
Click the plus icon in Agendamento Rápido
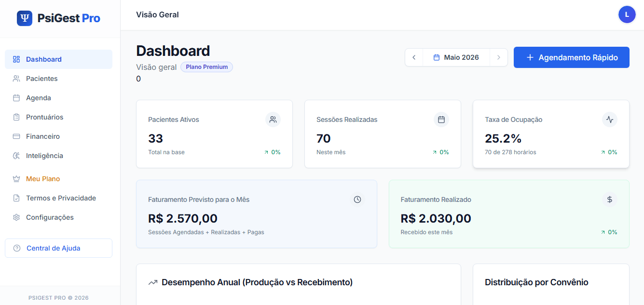(x=530, y=57)
